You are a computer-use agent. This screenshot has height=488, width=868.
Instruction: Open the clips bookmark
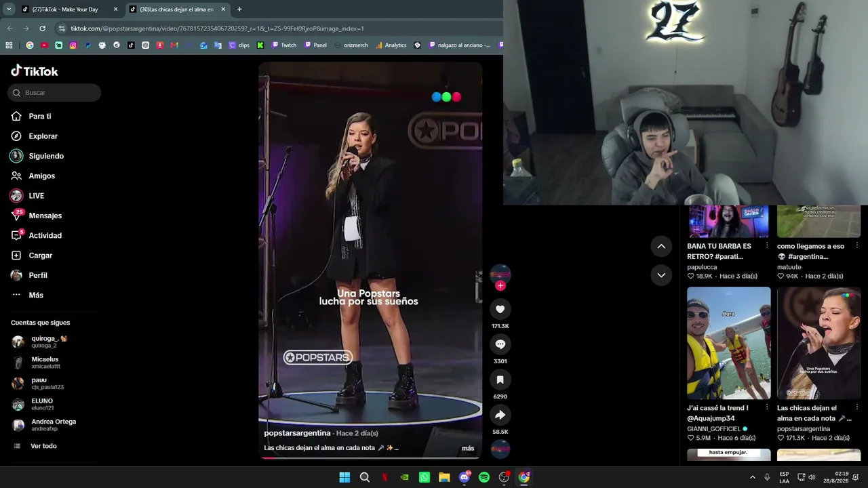(239, 45)
